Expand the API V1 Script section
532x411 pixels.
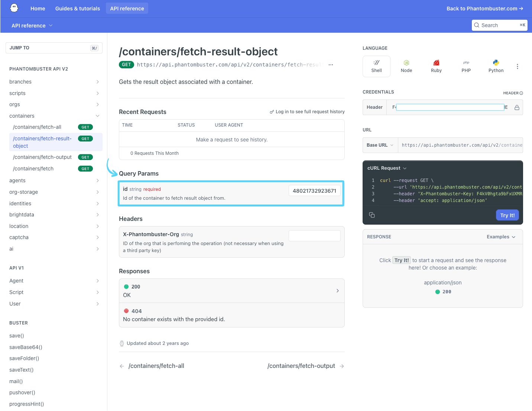pyautogui.click(x=98, y=292)
